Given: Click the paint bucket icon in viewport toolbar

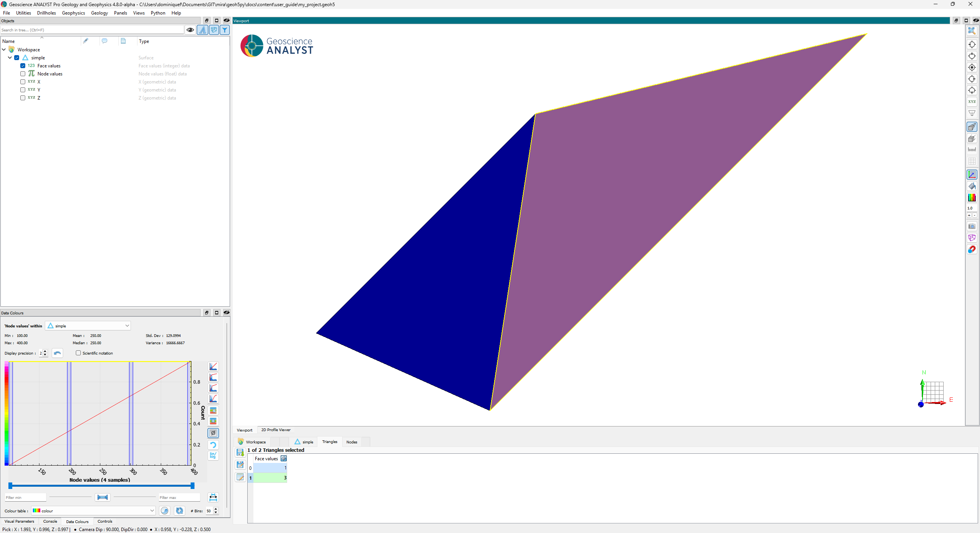Looking at the screenshot, I should coord(972,186).
